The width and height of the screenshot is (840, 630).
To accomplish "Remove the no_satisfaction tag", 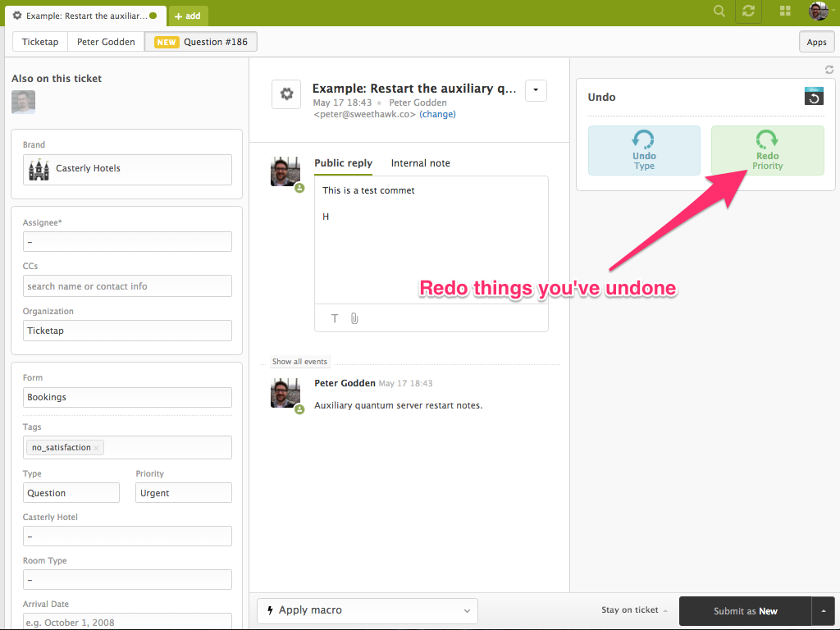I will pos(97,448).
